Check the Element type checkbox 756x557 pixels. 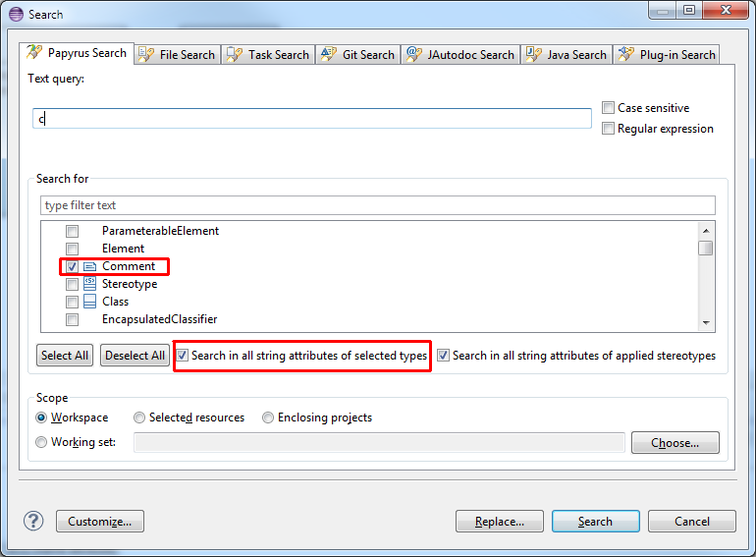[73, 249]
